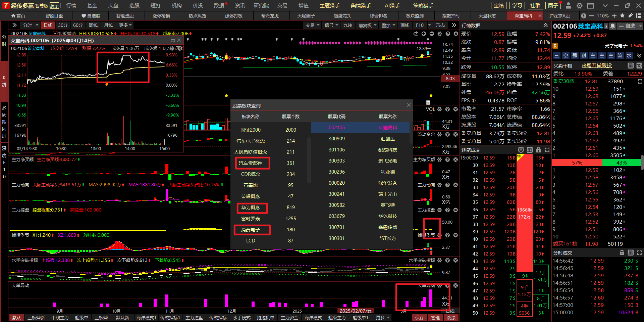644x322 pixels.
Task: Open the 数据 menu
Action: point(219,5)
